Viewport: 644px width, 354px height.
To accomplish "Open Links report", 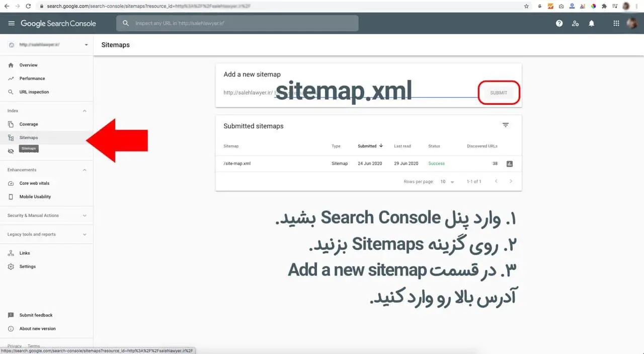I will pos(46,253).
